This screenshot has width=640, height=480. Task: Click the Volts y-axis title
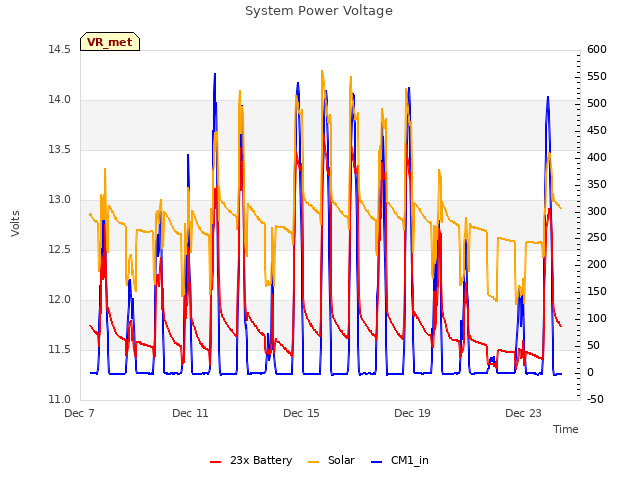[16, 223]
